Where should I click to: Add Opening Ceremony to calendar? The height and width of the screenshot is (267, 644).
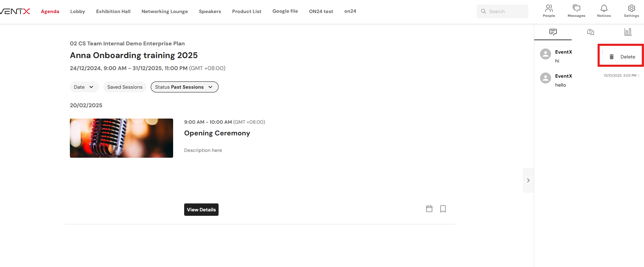[429, 209]
